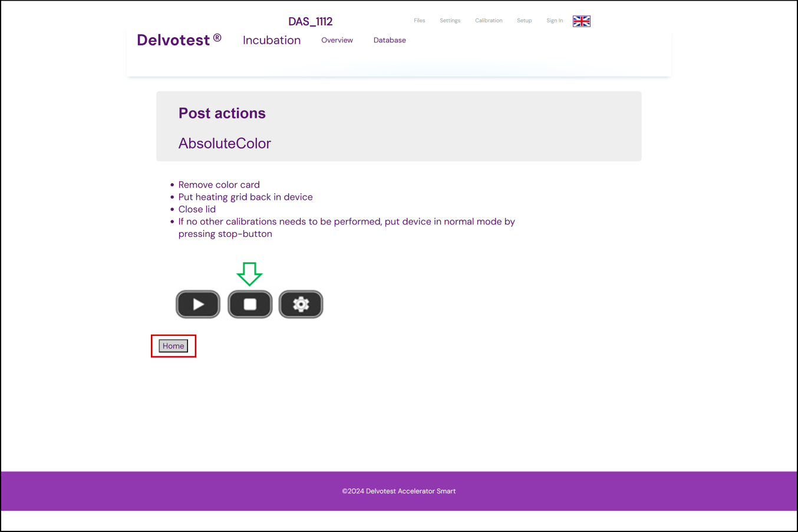Click the Sign In link

[554, 21]
